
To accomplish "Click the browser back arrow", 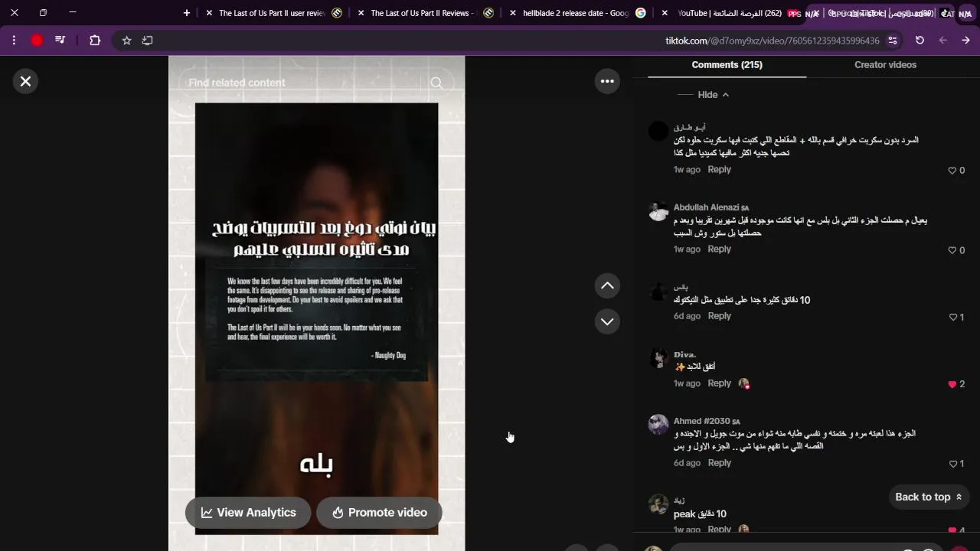I will [x=942, y=41].
